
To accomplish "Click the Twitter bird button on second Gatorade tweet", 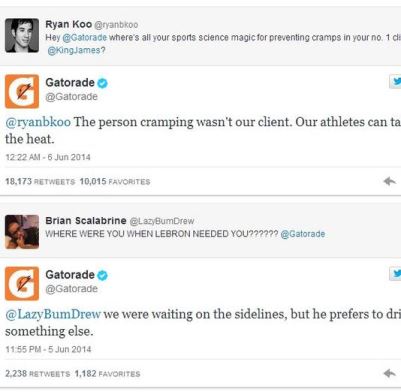I will [395, 274].
